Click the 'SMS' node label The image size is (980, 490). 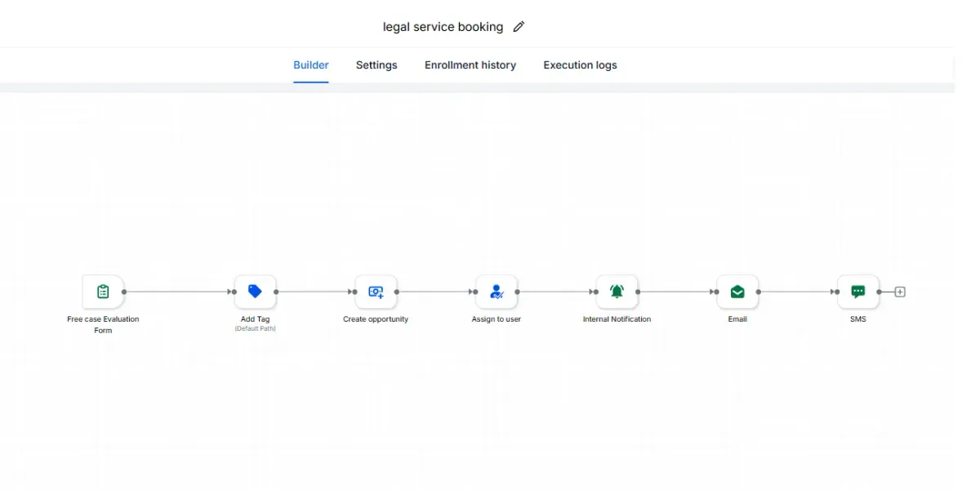(858, 319)
